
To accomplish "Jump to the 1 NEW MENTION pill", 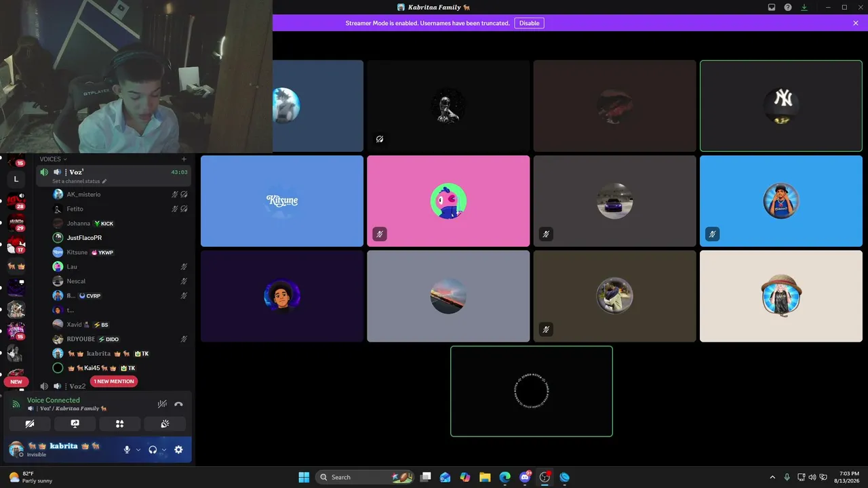I will [114, 382].
